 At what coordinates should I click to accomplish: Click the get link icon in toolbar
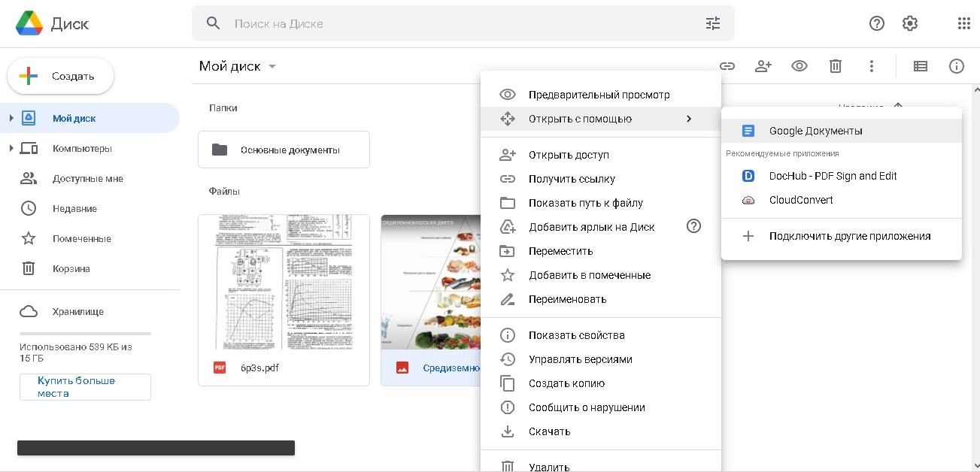tap(727, 66)
